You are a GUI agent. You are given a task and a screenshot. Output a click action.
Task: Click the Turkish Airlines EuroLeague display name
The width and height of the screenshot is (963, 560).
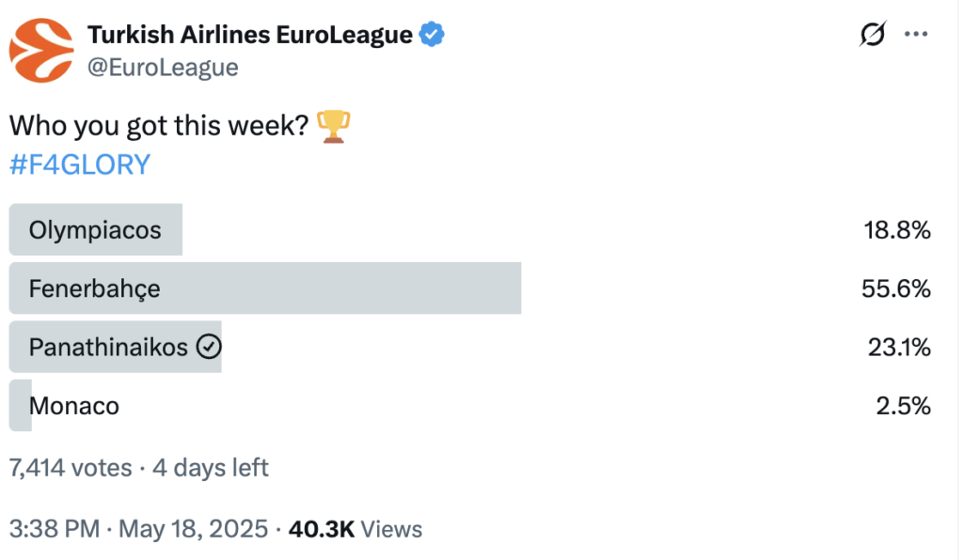250,35
